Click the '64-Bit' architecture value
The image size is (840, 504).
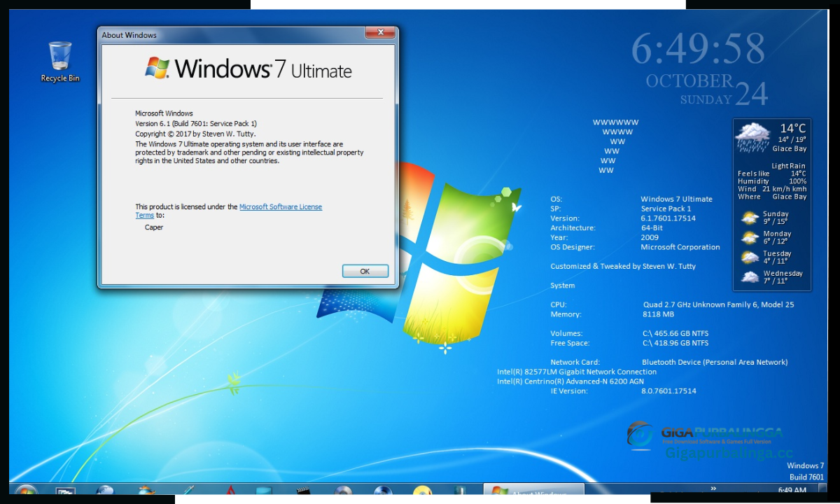click(652, 228)
